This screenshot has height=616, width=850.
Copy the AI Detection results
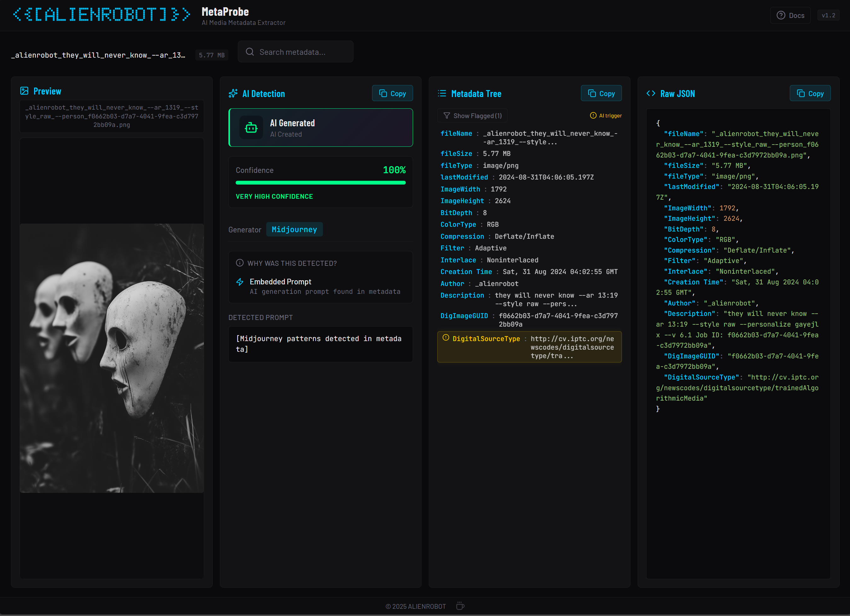(392, 93)
